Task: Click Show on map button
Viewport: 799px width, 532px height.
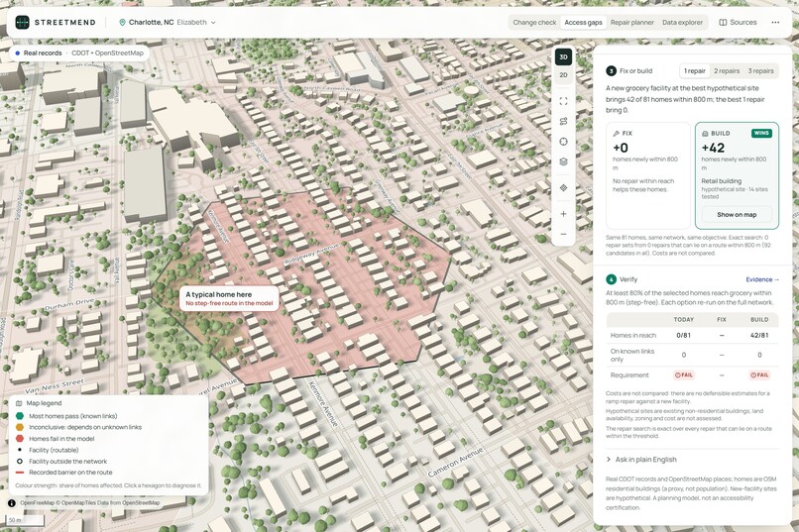Action: tap(737, 214)
